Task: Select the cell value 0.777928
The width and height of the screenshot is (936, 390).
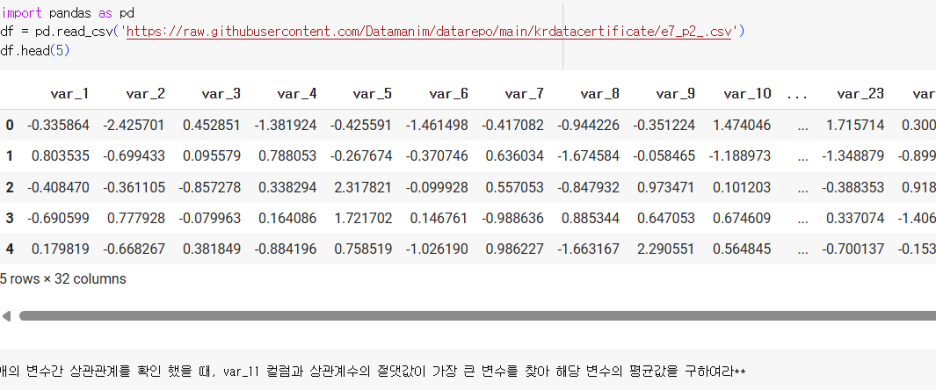Action: 136,218
